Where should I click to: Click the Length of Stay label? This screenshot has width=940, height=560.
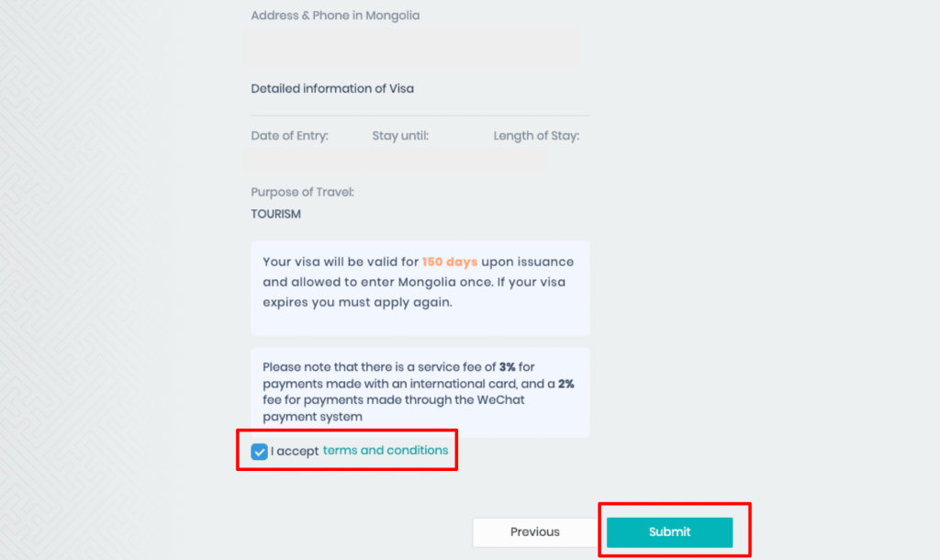click(536, 136)
